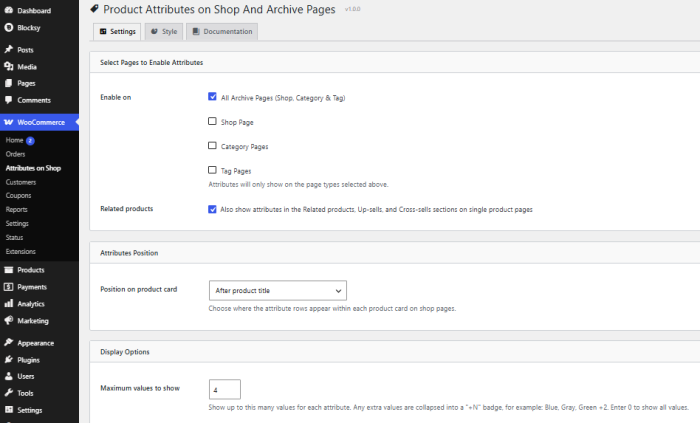This screenshot has height=423, width=700.
Task: Open the Posts menu link
Action: point(25,50)
